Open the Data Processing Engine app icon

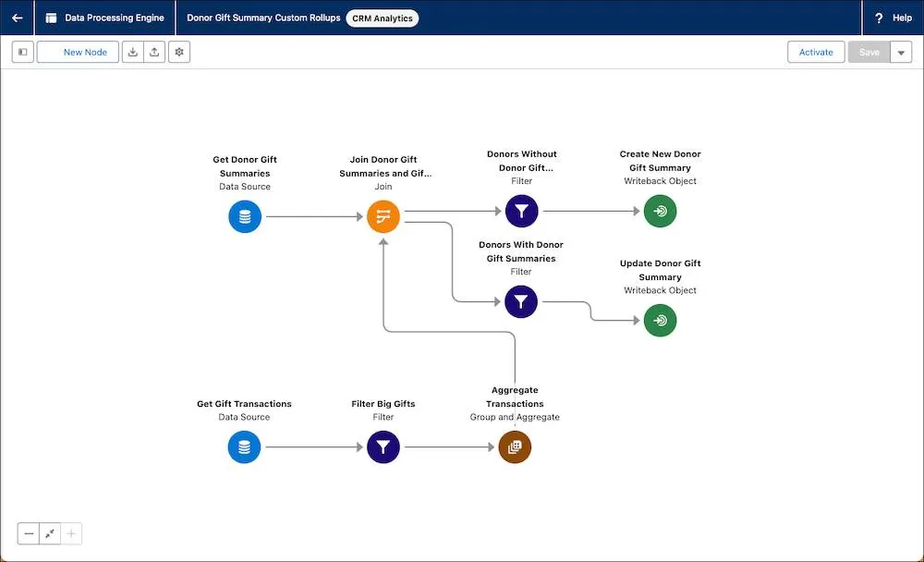point(51,18)
